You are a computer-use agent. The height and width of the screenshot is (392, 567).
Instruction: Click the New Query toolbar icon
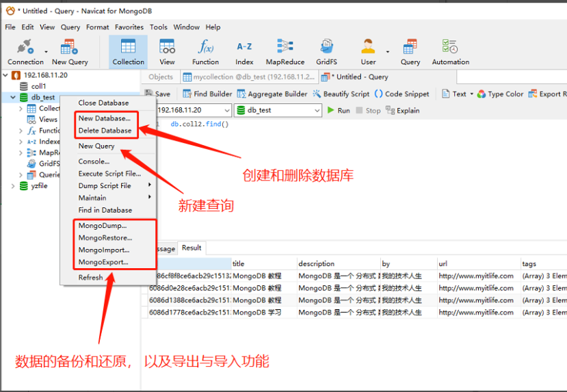[70, 52]
